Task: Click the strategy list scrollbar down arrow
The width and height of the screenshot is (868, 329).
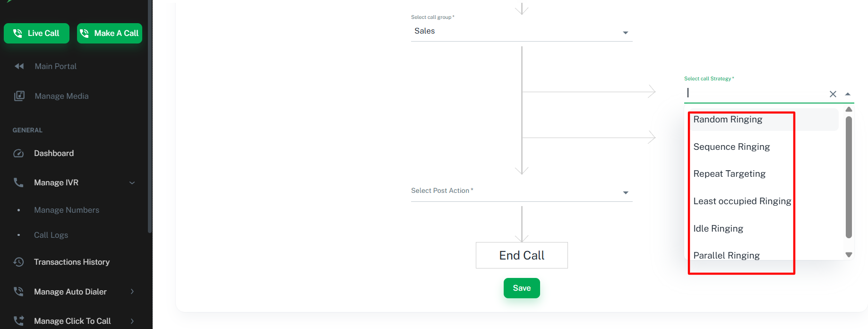Action: pyautogui.click(x=849, y=255)
